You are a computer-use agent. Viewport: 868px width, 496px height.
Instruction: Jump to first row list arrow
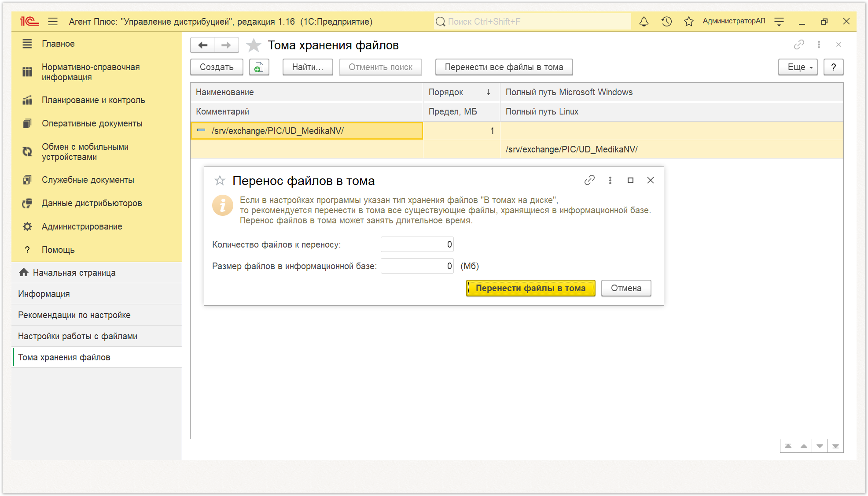tap(788, 446)
